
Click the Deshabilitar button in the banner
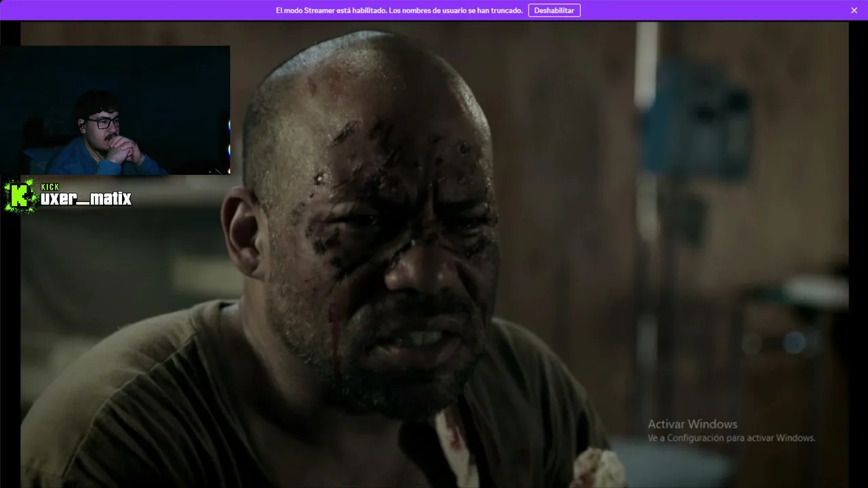tap(554, 10)
